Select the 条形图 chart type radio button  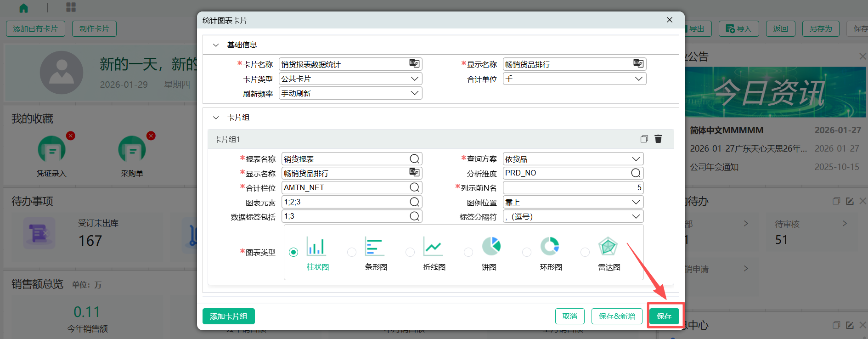(352, 252)
